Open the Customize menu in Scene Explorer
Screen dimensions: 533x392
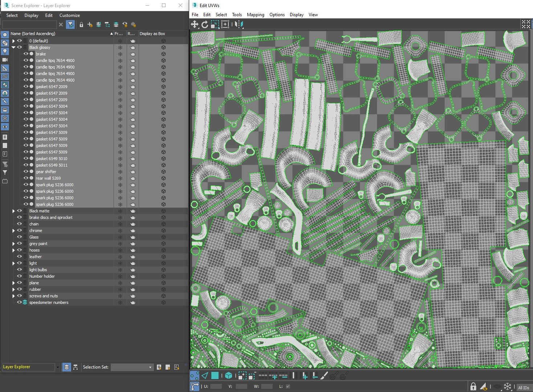pyautogui.click(x=69, y=15)
